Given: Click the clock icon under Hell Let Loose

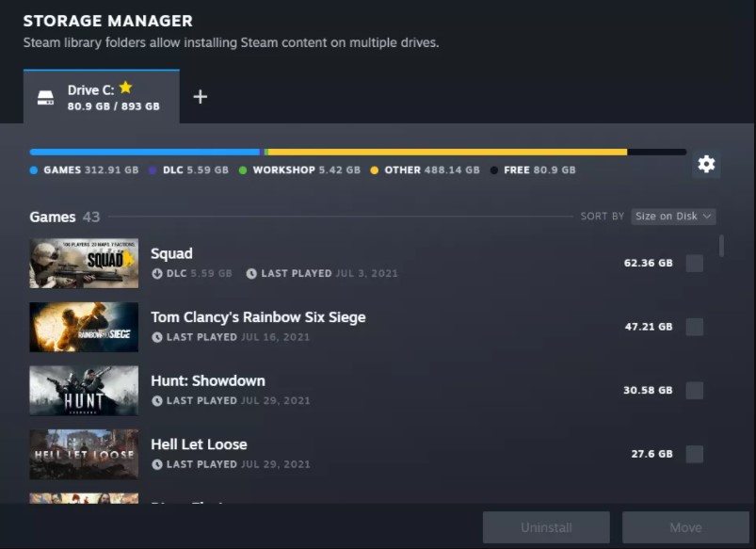Looking at the screenshot, I should pyautogui.click(x=157, y=464).
